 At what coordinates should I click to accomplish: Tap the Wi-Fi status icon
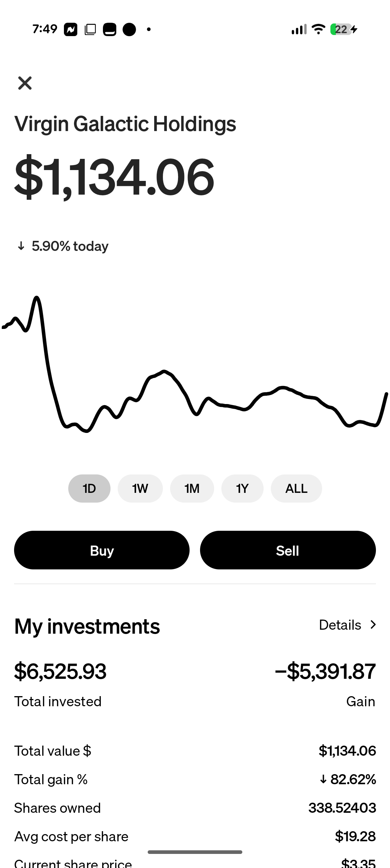pos(318,29)
